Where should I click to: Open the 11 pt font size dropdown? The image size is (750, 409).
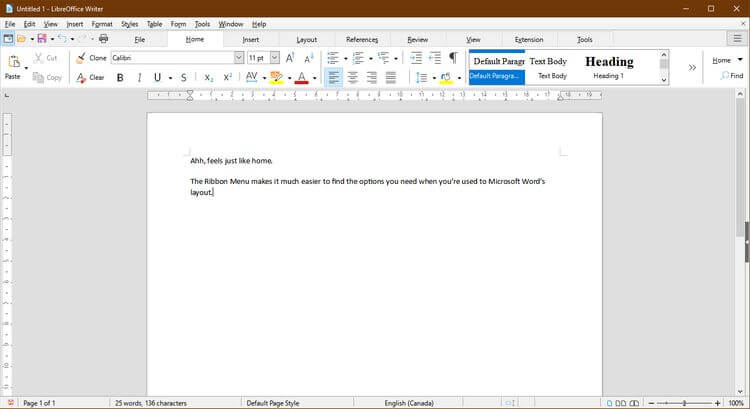point(275,58)
